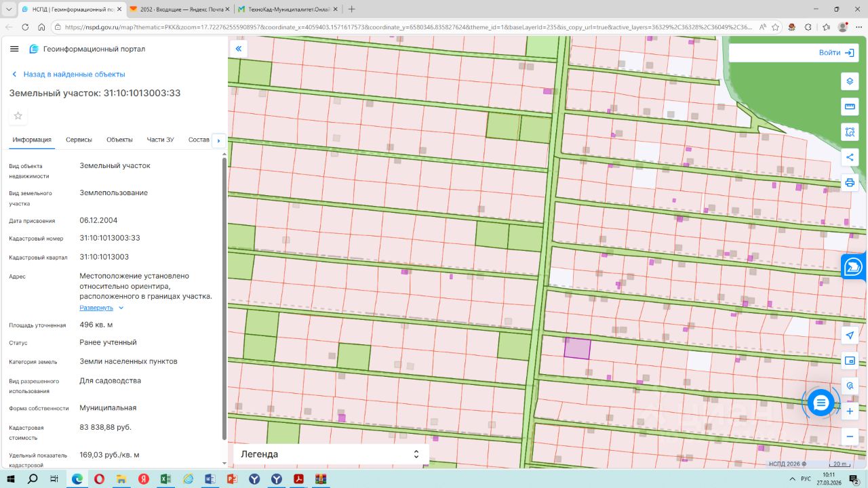The height and width of the screenshot is (488, 868).
Task: Zoom out of the map
Action: click(x=850, y=436)
